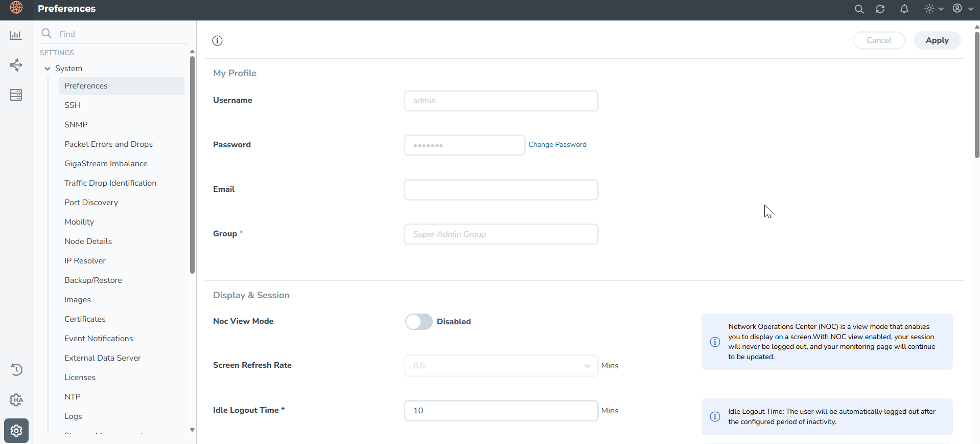The height and width of the screenshot is (444, 980).
Task: Open the history clock icon in sidebar
Action: click(x=16, y=369)
